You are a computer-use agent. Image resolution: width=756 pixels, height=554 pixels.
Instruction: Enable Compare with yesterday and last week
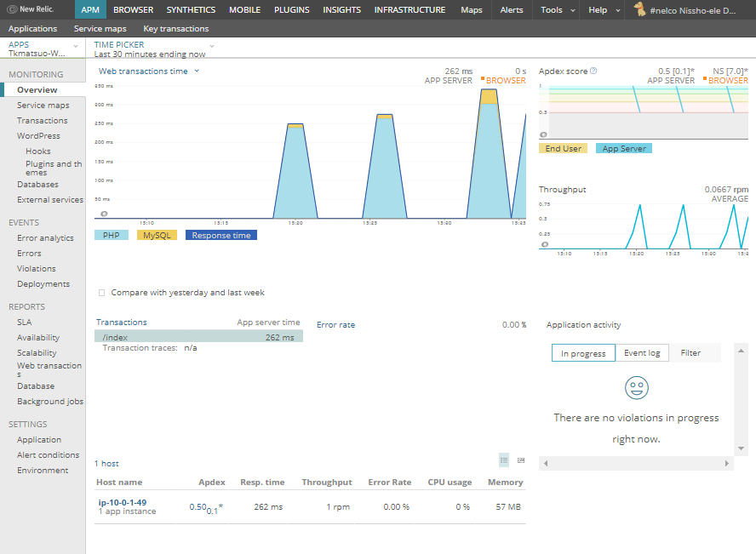[x=101, y=293]
